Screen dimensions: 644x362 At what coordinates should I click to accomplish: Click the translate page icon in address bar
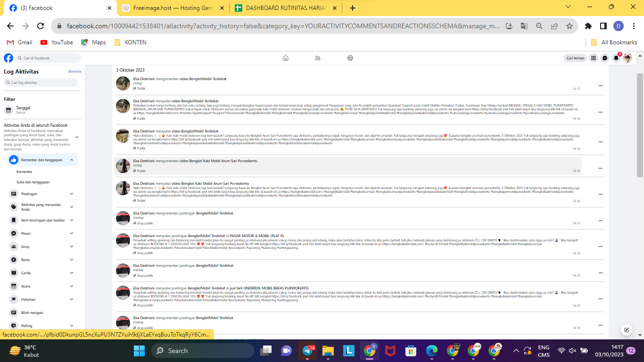pos(524,26)
